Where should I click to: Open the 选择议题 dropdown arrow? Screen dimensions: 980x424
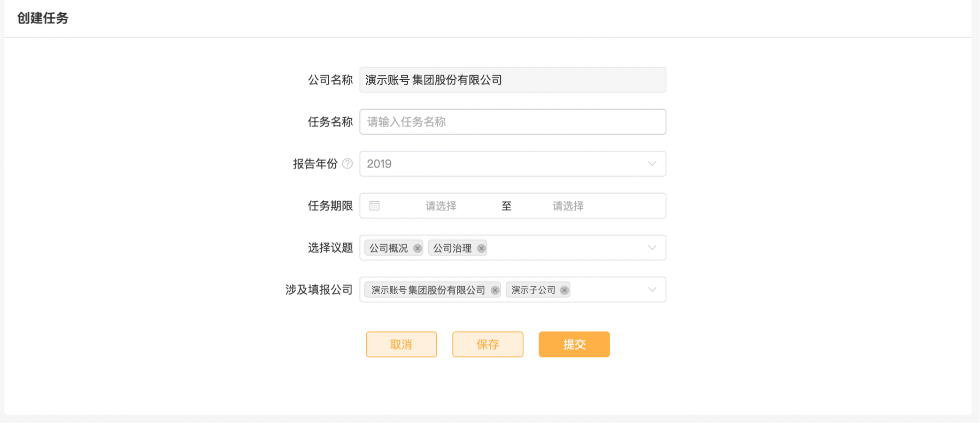(x=652, y=248)
